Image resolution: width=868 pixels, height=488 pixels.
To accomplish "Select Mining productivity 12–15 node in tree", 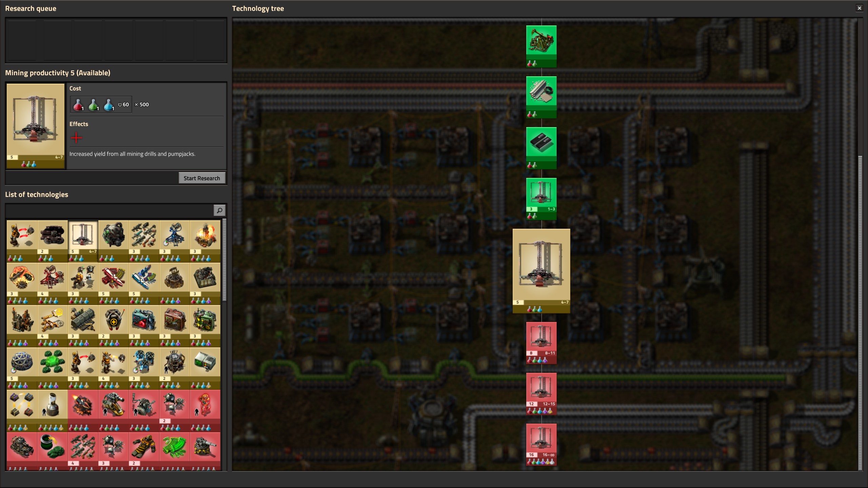I will [541, 394].
